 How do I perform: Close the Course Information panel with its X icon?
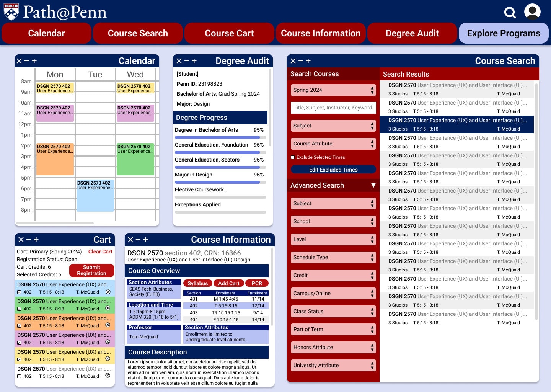(130, 240)
